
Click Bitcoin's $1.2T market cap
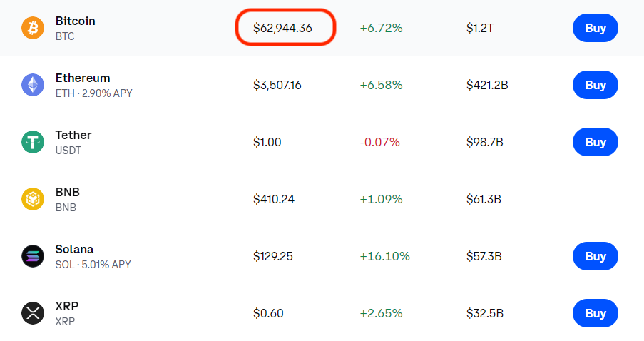pyautogui.click(x=479, y=28)
